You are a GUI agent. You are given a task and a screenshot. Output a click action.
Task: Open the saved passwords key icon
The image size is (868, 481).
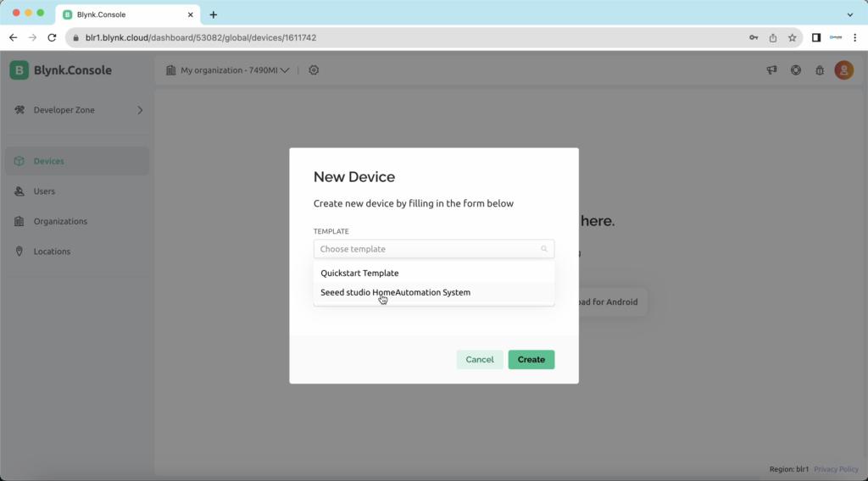point(754,37)
